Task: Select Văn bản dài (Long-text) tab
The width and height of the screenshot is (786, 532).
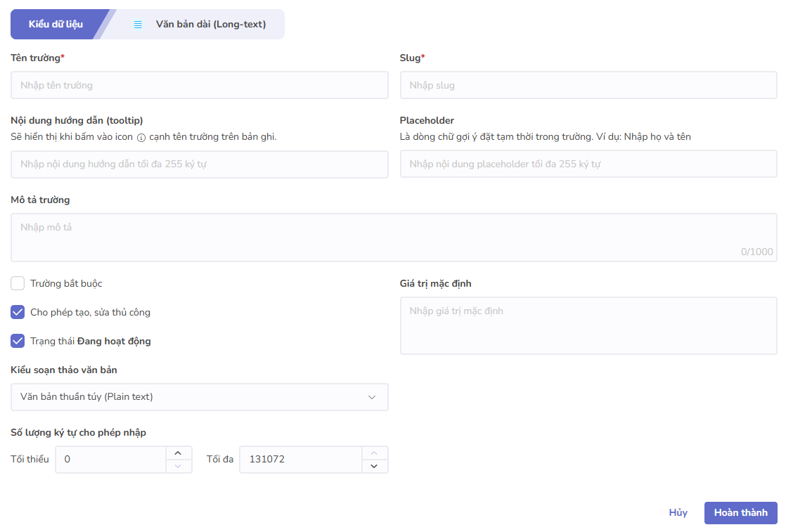Action: (210, 25)
